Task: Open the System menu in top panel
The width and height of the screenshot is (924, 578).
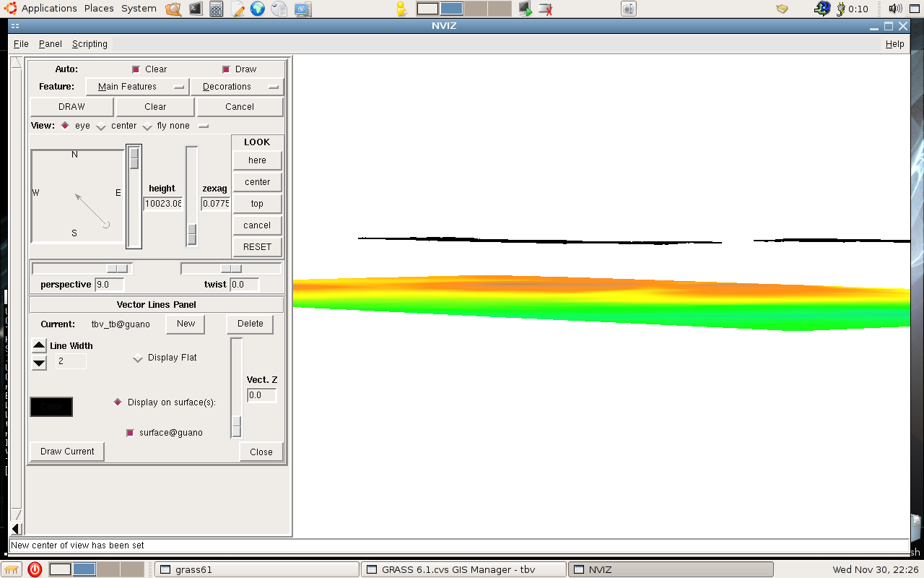Action: click(139, 9)
